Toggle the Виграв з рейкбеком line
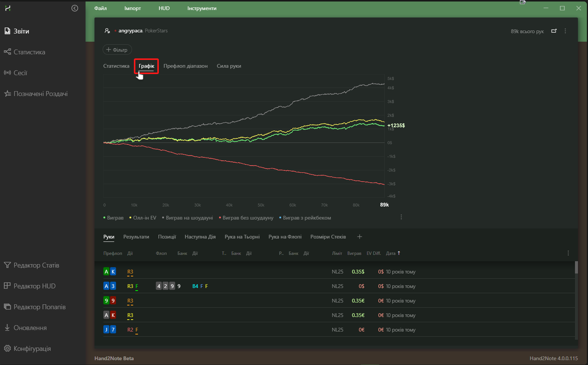 (305, 218)
